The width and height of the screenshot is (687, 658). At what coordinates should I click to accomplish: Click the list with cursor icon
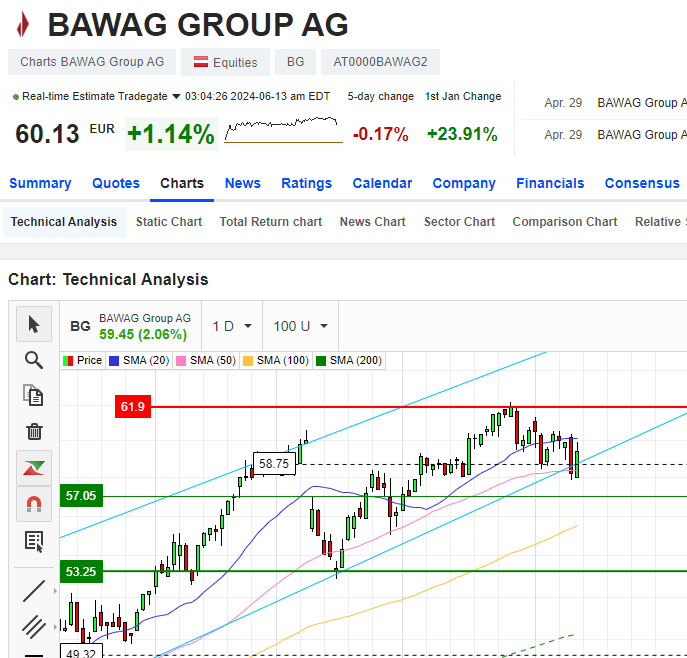tap(34, 541)
